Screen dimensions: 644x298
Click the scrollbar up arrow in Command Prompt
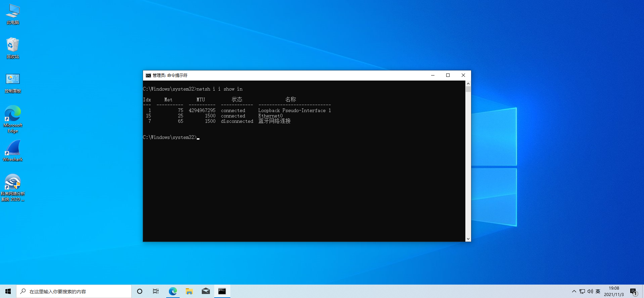coord(468,83)
